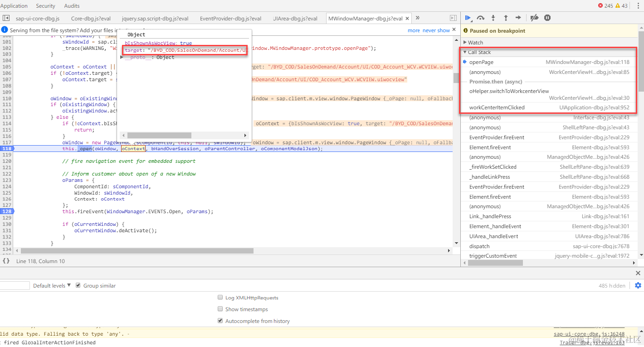Step out of current function
644x347 pixels.
tap(506, 18)
